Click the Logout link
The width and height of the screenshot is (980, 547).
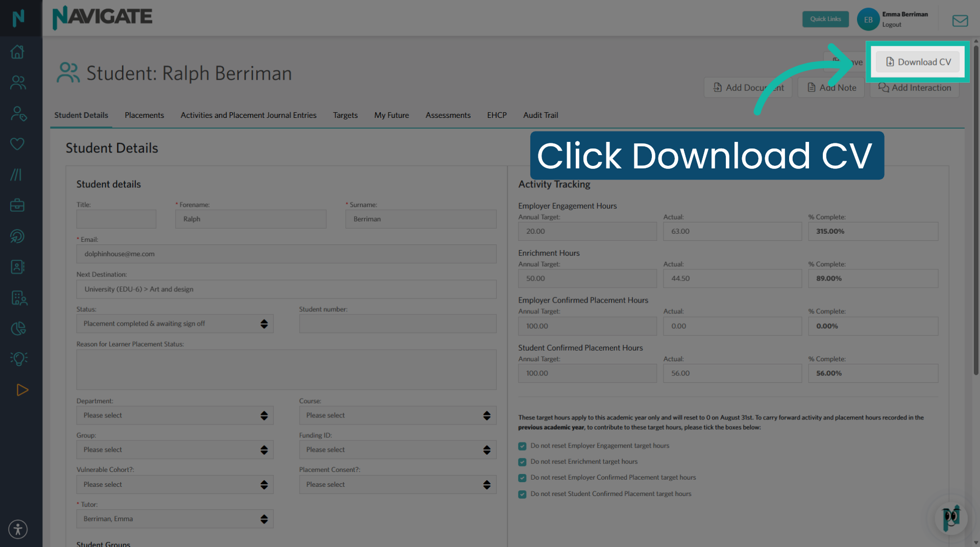click(x=891, y=24)
